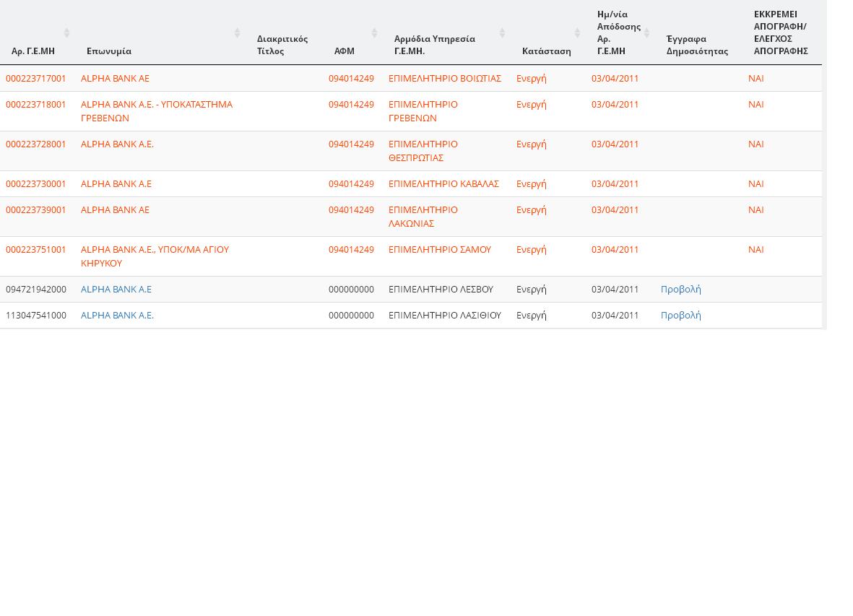The height and width of the screenshot is (616, 853).
Task: Click ΝΑΙ in the ΕΠΙΜΕΛΗΤΗΡΙΟ ΒΟΙΩΤΙΑΣ row
Action: 755,78
